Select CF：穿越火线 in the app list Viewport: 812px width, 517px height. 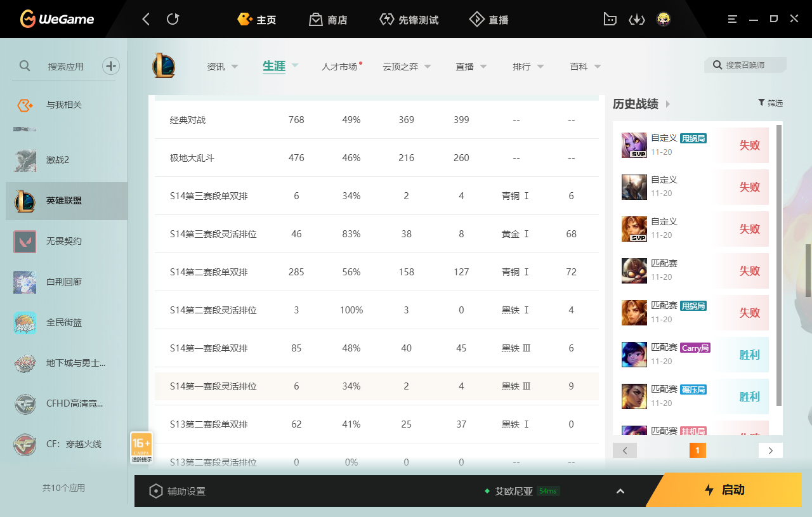click(67, 444)
